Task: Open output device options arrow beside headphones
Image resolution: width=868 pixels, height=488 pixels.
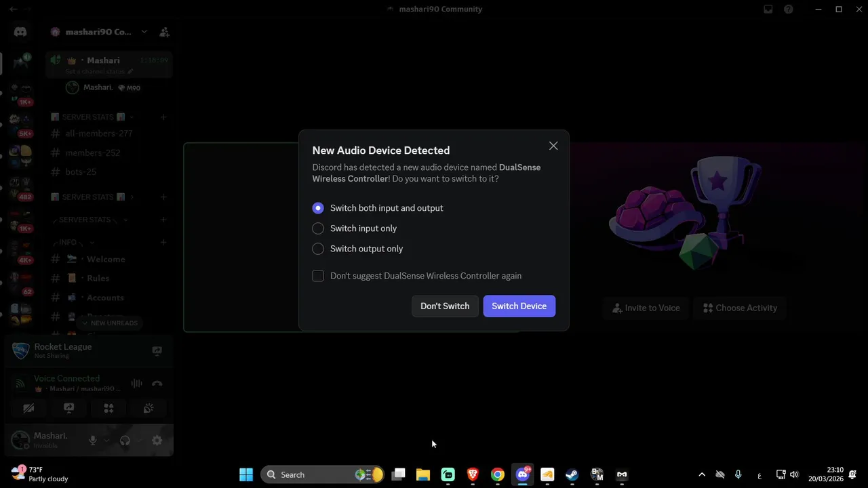Action: (x=138, y=441)
